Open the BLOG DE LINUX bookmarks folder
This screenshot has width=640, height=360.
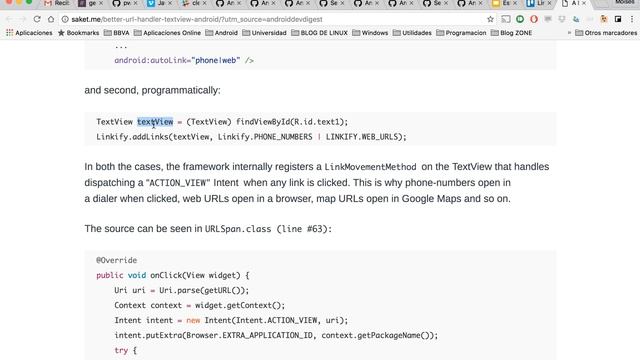point(319,33)
